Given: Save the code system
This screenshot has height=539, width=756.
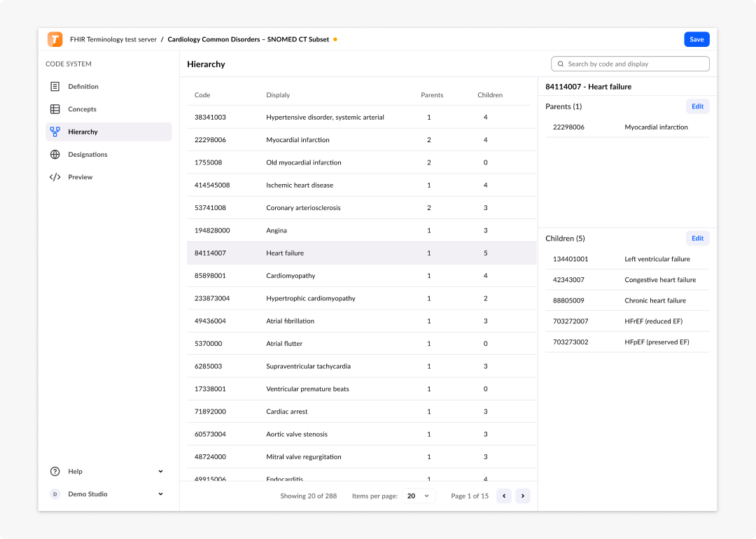Looking at the screenshot, I should pos(696,39).
